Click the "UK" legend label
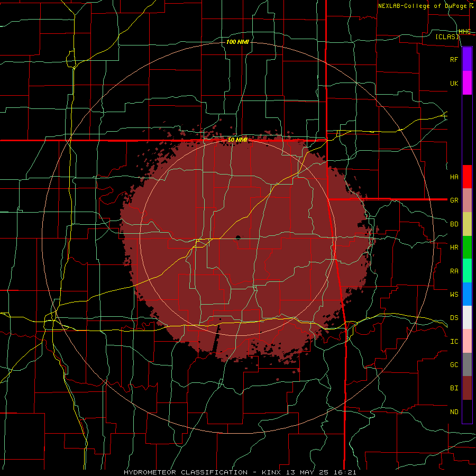Viewport: 476px width, 476px height. pos(454,83)
